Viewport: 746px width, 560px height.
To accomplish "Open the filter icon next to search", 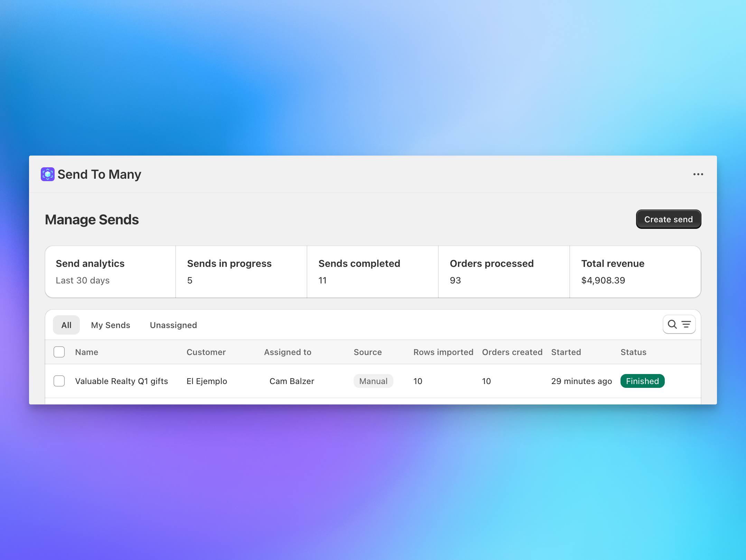I will [x=686, y=324].
